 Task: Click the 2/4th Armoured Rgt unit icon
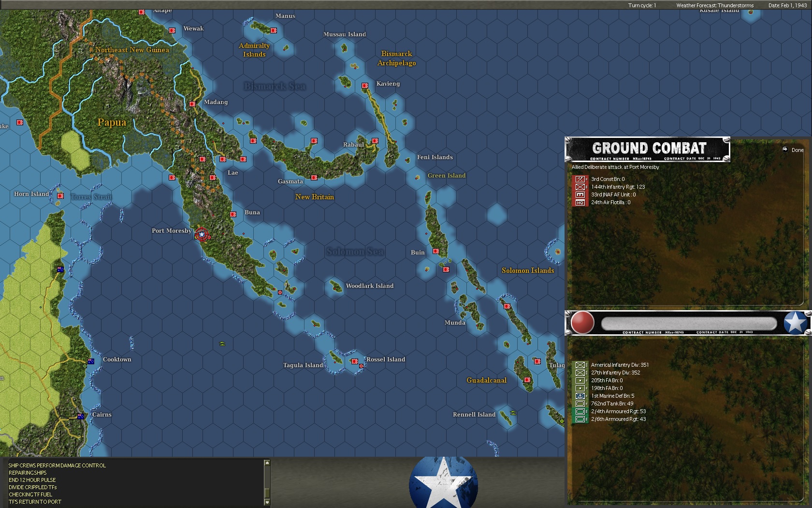pyautogui.click(x=580, y=411)
